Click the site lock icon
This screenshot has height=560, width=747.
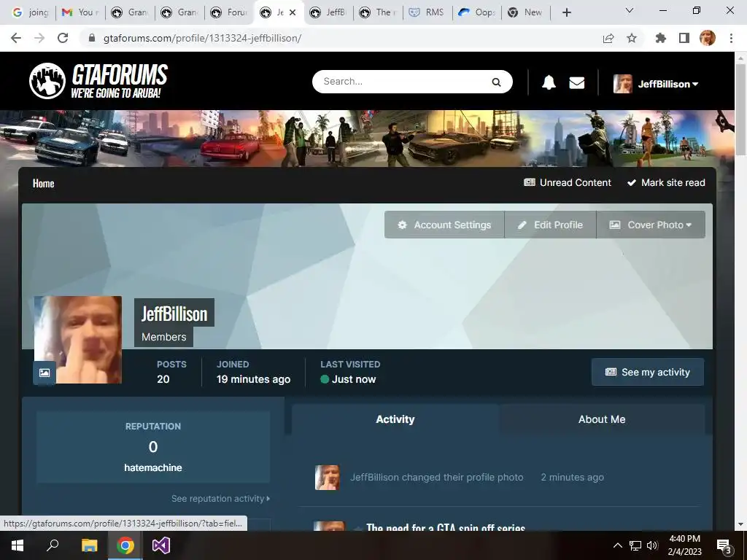coord(92,38)
